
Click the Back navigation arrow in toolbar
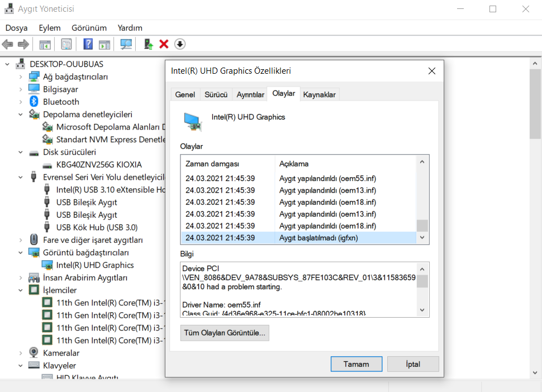pos(7,44)
